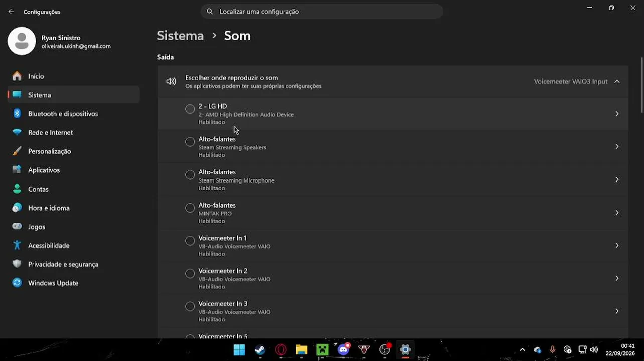Select the 2 - LG HD output device
The height and width of the screenshot is (361, 644).
point(190,109)
